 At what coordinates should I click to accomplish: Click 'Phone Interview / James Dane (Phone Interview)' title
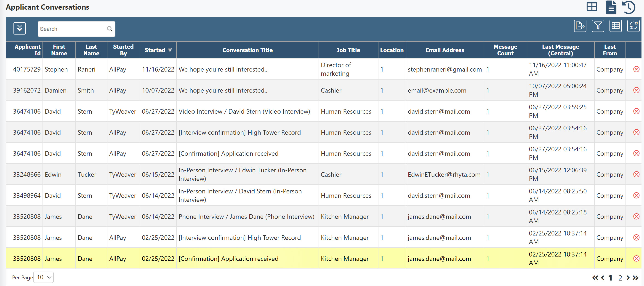pyautogui.click(x=246, y=216)
